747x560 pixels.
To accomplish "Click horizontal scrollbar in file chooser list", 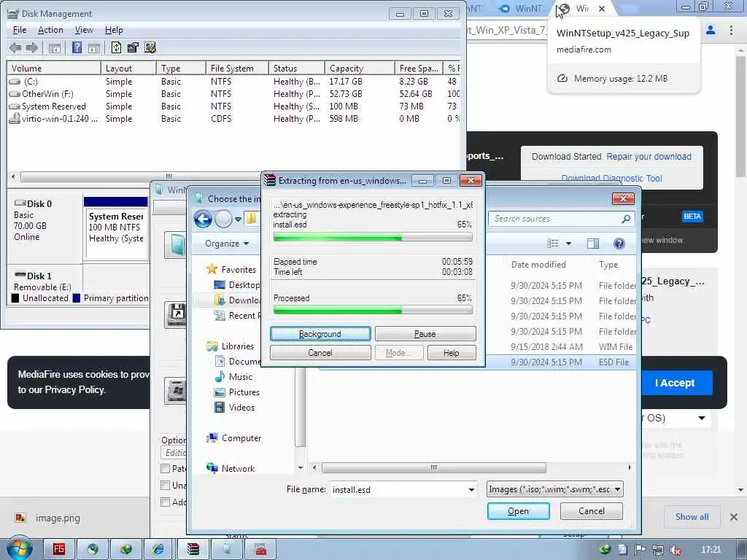I will [x=433, y=467].
